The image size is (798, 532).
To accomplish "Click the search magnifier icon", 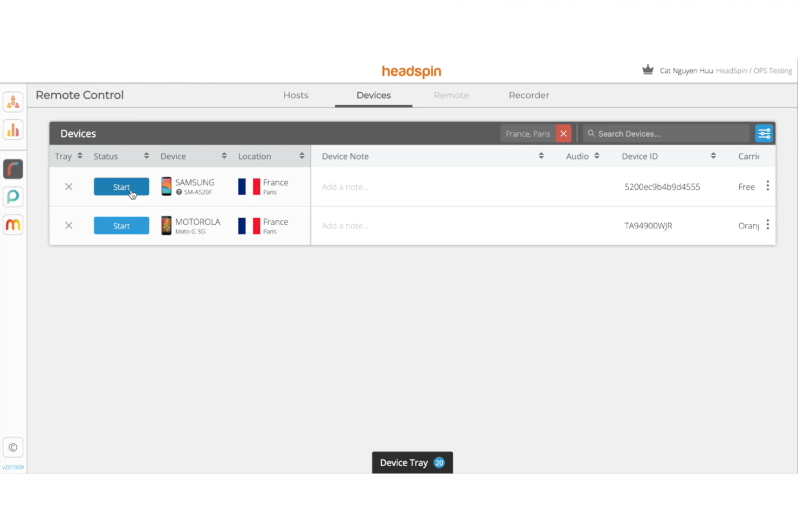I will click(591, 134).
